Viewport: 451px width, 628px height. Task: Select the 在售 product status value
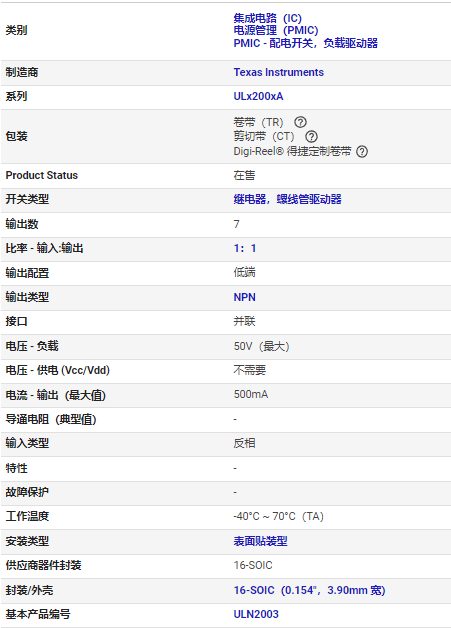coord(244,175)
